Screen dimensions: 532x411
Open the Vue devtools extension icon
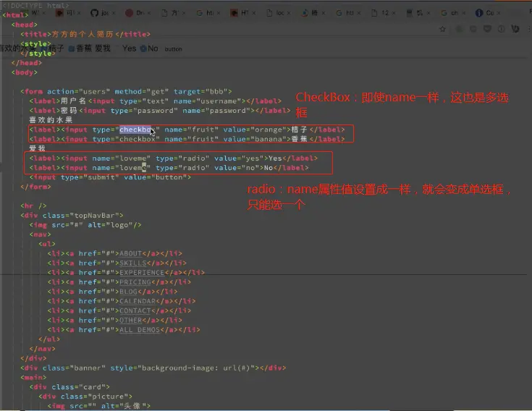point(515,29)
